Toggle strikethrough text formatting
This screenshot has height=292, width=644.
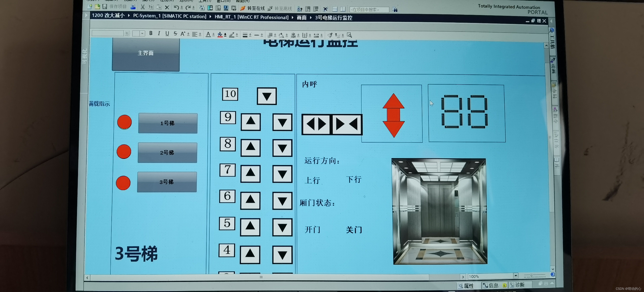175,34
